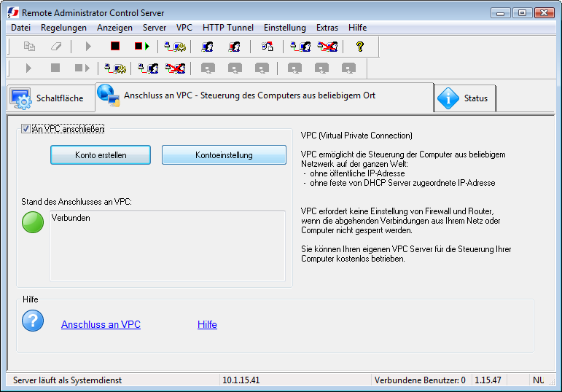This screenshot has height=392, width=562.
Task: Open the HTTP Tunnel menu
Action: pyautogui.click(x=228, y=28)
